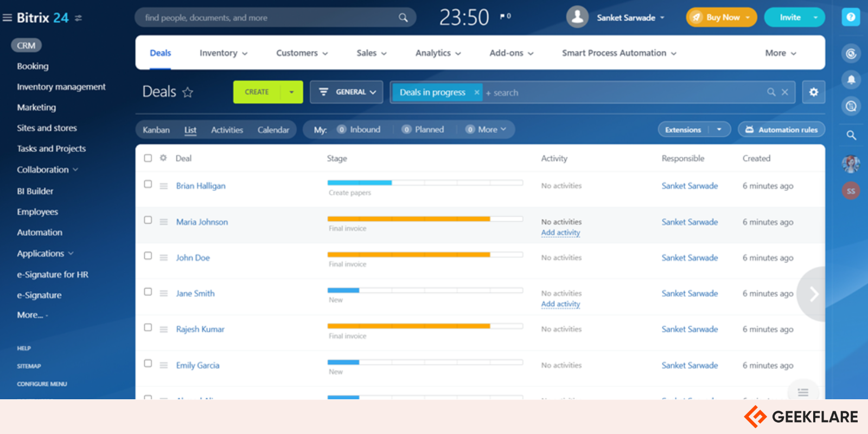
Task: Click Maria Johnson's Final invoice stage bar
Action: pos(425,219)
